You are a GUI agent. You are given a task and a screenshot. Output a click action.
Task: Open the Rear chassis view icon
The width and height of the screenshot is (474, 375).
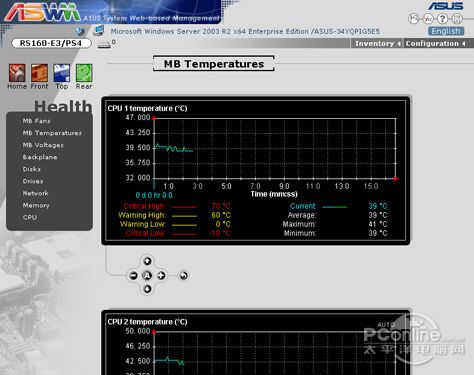pos(84,73)
